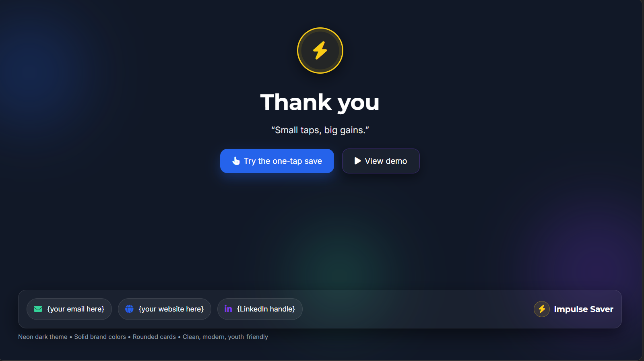The image size is (644, 361).
Task: Click the green envelope email icon
Action: click(38, 309)
